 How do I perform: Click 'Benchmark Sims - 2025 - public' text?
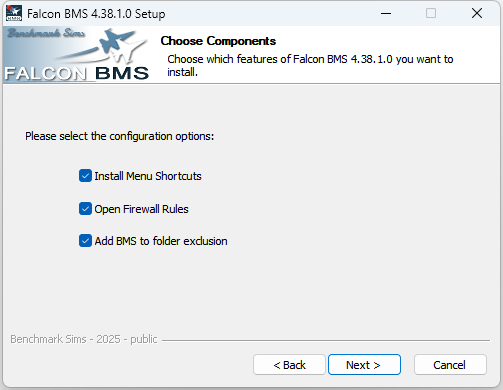point(84,339)
